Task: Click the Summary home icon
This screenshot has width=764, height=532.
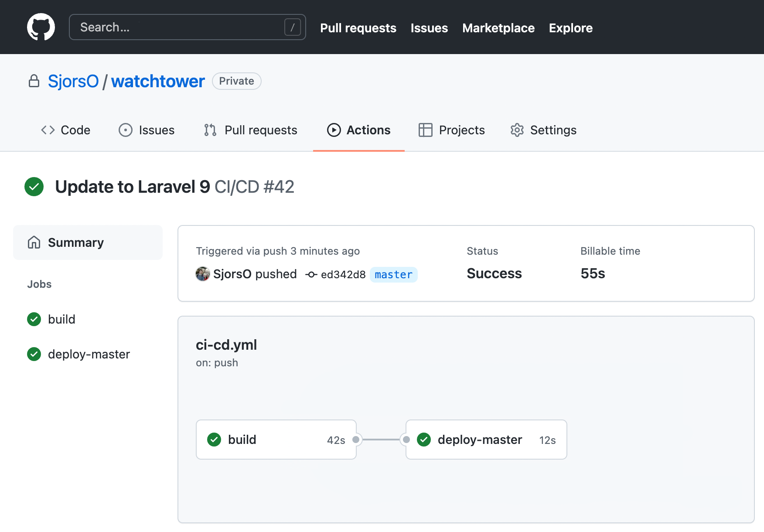Action: coord(34,242)
